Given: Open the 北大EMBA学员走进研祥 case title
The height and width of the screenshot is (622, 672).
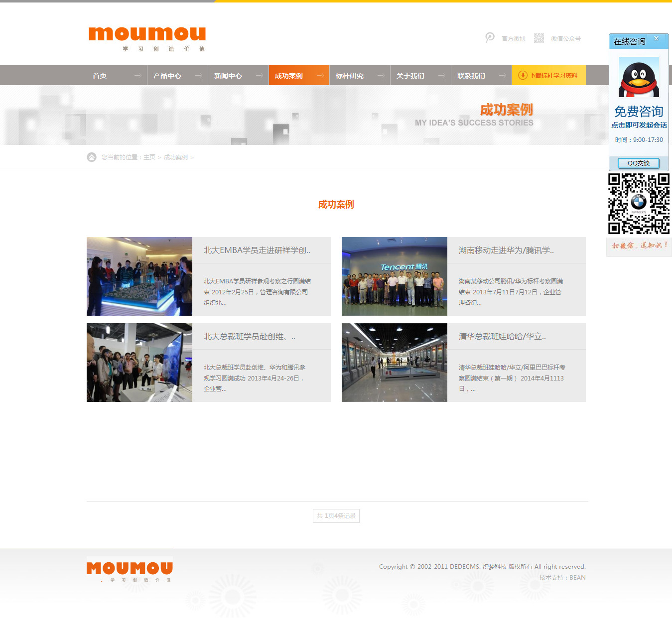Looking at the screenshot, I should click(257, 250).
